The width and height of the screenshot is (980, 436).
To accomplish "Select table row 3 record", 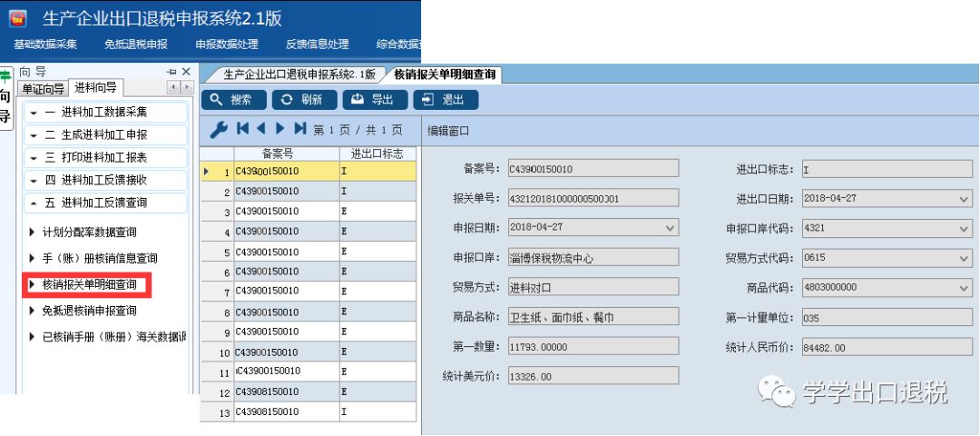I will [x=309, y=212].
